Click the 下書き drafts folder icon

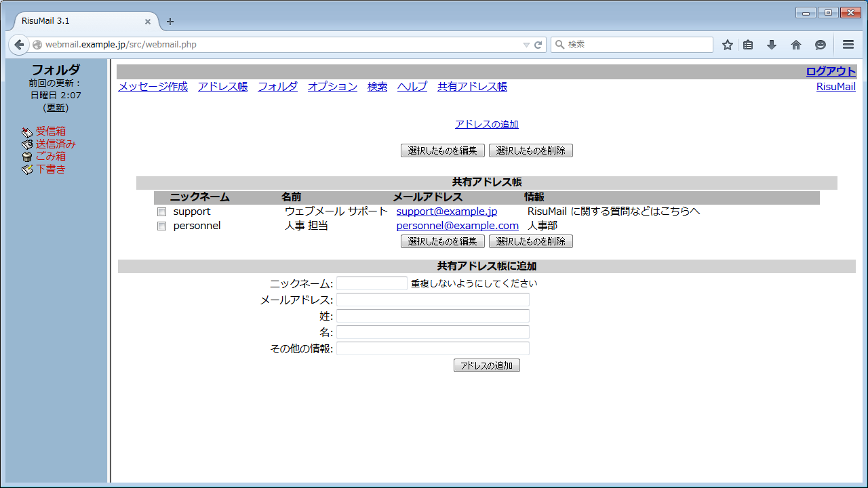(27, 169)
